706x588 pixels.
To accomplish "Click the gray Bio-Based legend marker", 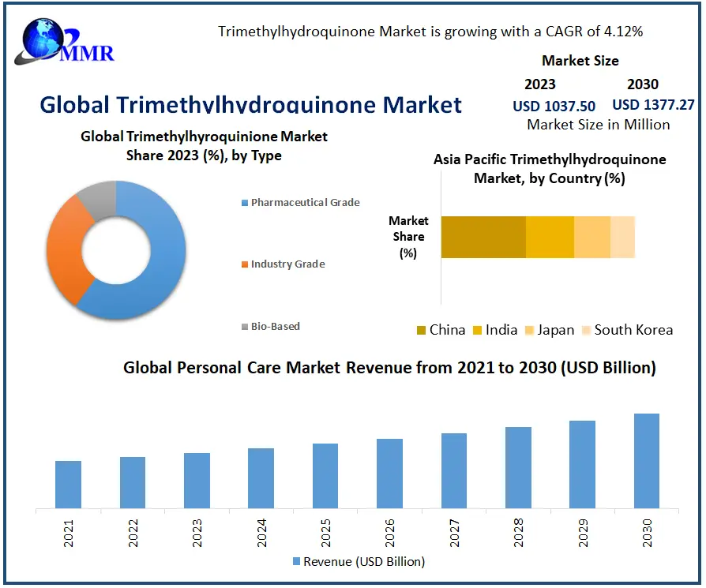I will (244, 327).
